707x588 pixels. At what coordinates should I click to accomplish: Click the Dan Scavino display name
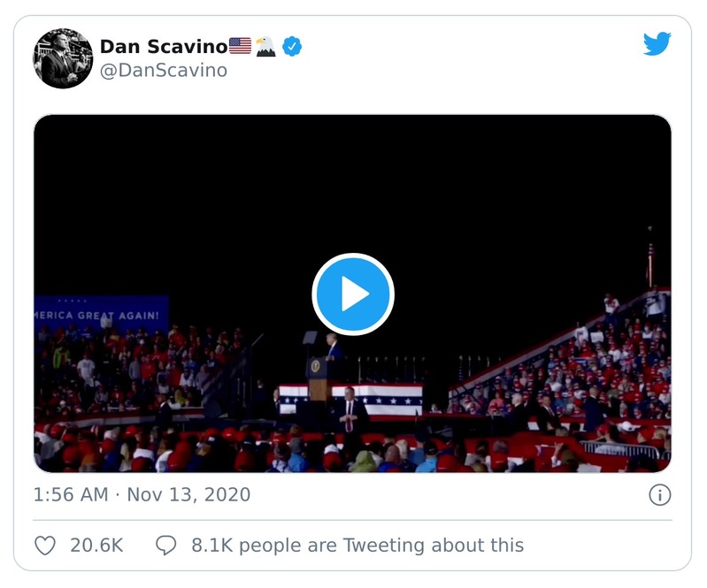pos(163,46)
